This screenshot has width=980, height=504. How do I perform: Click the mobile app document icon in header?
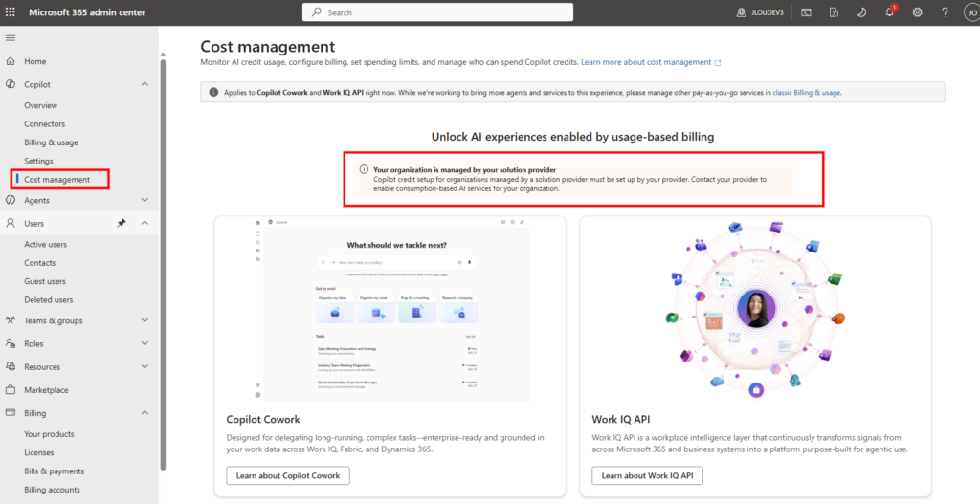(x=834, y=12)
